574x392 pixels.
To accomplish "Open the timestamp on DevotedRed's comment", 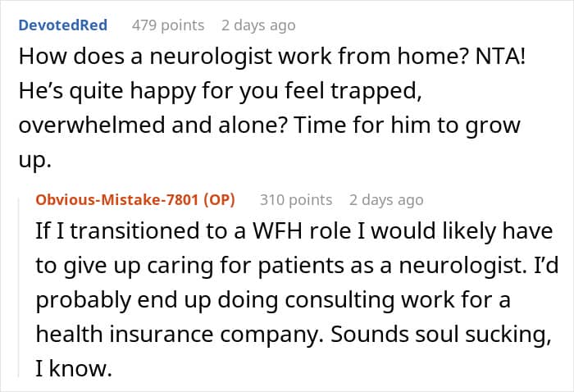I will coord(258,25).
